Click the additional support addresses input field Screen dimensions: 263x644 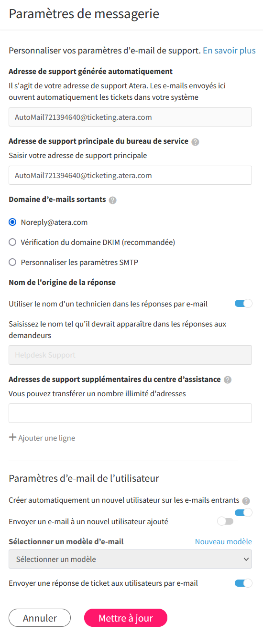[x=130, y=413]
